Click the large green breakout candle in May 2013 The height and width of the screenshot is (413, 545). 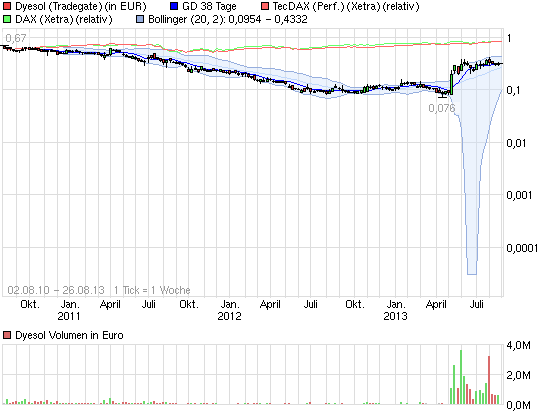point(452,84)
